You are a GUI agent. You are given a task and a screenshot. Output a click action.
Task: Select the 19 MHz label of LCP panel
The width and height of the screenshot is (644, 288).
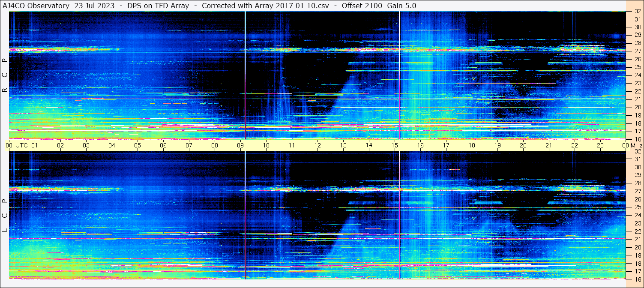pos(638,255)
